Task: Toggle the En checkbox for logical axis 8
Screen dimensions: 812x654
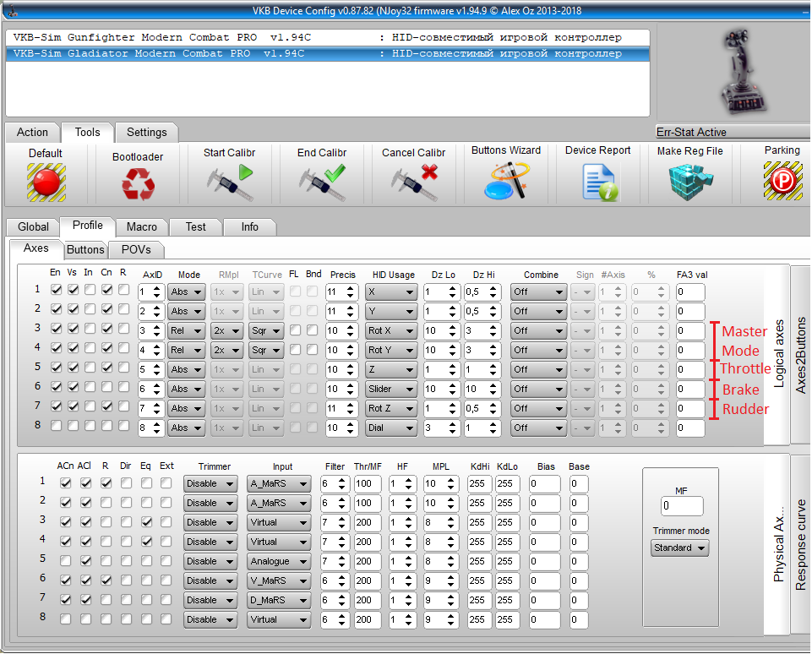Action: [x=56, y=426]
